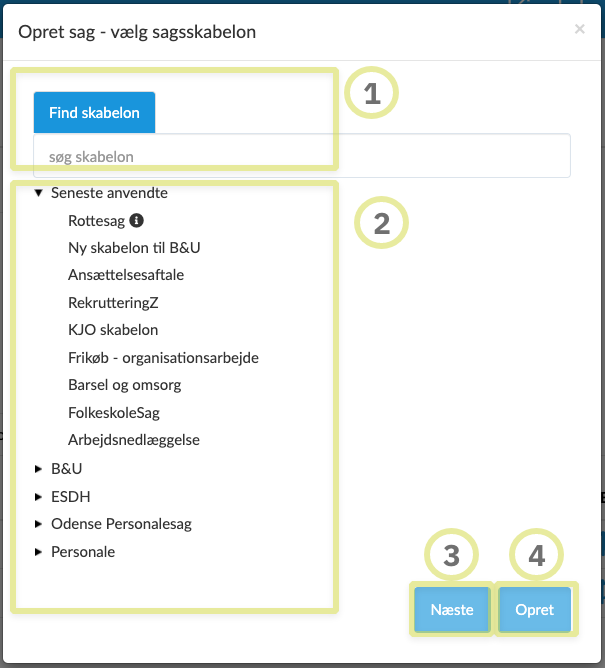Close the Opret sag dialog
Viewport: 605px width, 668px height.
(x=579, y=30)
